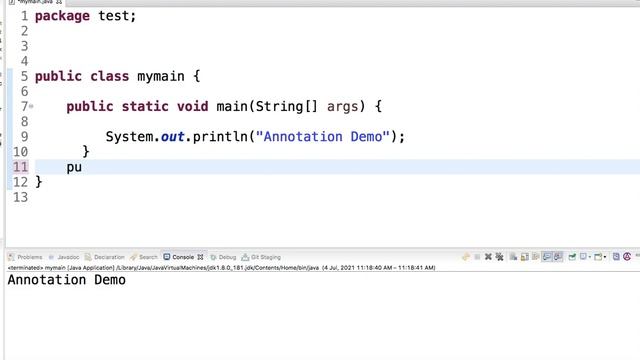This screenshot has height=360, width=640.
Task: Click Remove All Terminated Launches double-X icon
Action: click(499, 257)
